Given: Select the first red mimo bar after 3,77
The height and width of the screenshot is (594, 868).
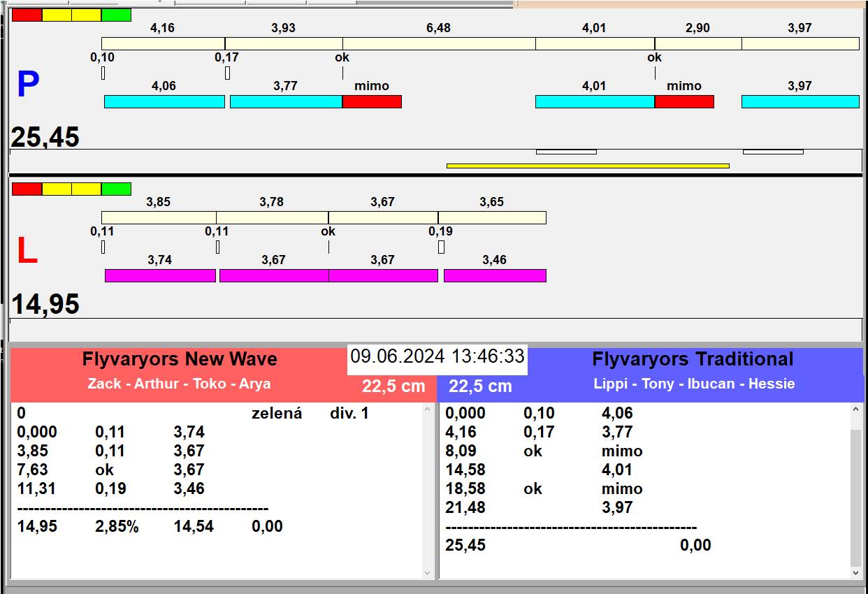Looking at the screenshot, I should 372,102.
